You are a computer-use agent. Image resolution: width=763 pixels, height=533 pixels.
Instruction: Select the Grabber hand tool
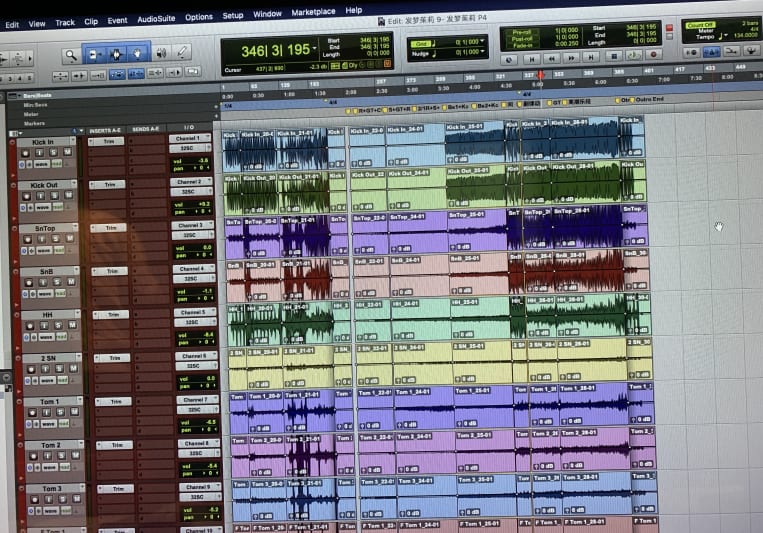(x=138, y=54)
